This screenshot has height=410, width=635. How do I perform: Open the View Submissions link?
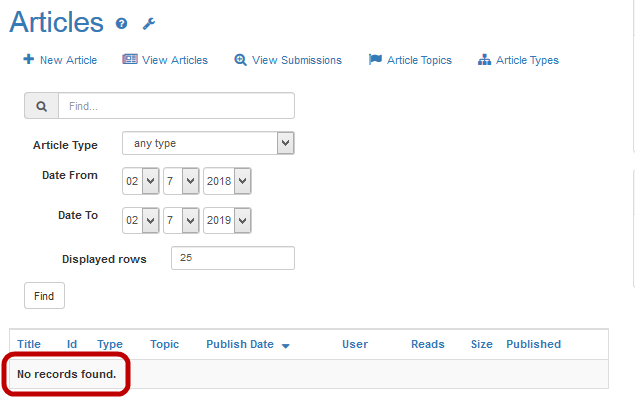[297, 60]
